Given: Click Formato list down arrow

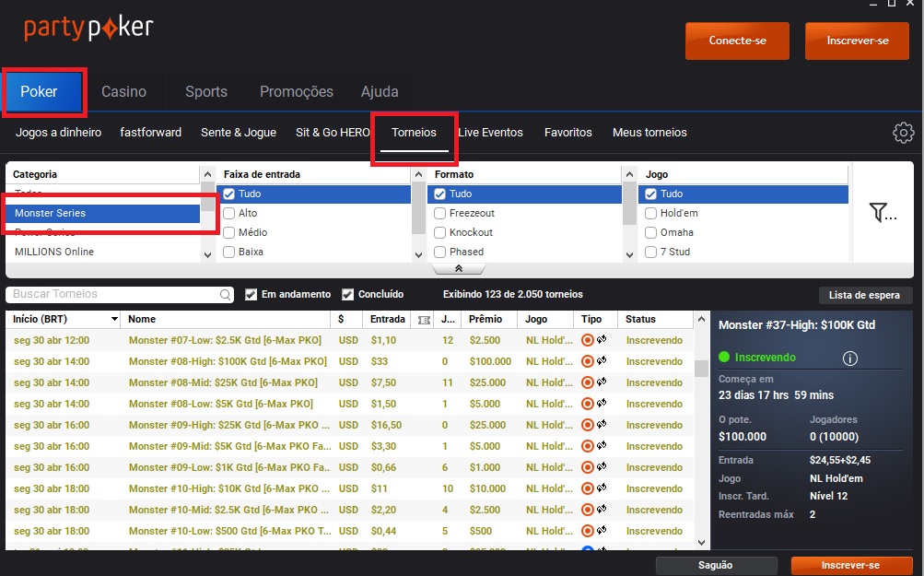Looking at the screenshot, I should 629,254.
